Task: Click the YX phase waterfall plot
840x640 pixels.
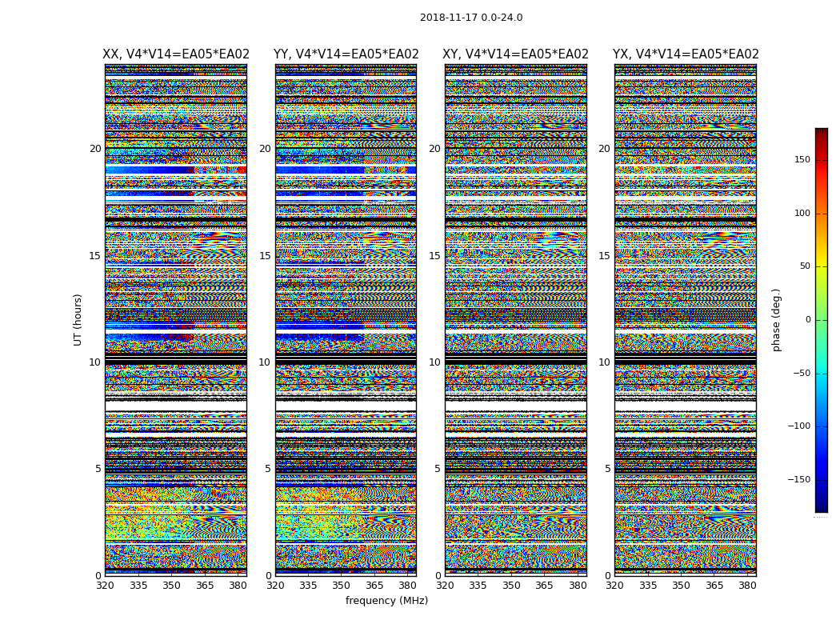Action: [686, 320]
